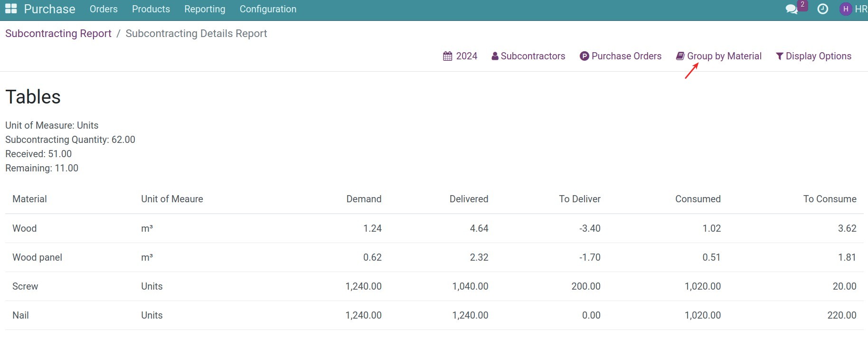Image resolution: width=868 pixels, height=339 pixels.
Task: Expand the Purchase Orders filter dropdown
Action: pyautogui.click(x=626, y=56)
